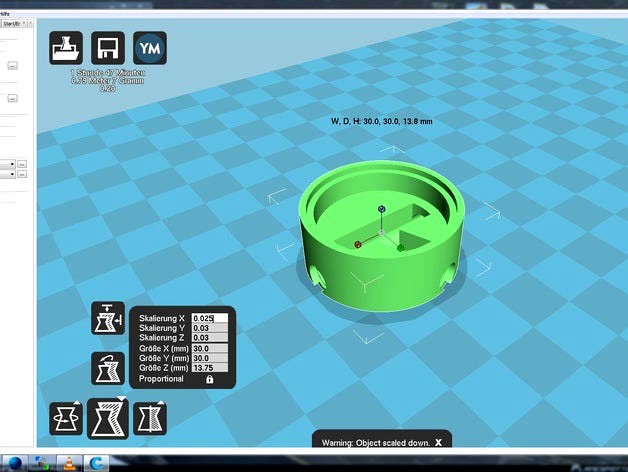Viewport: 628px width, 472px height.
Task: Click the Größe X (mm) field
Action: point(209,349)
